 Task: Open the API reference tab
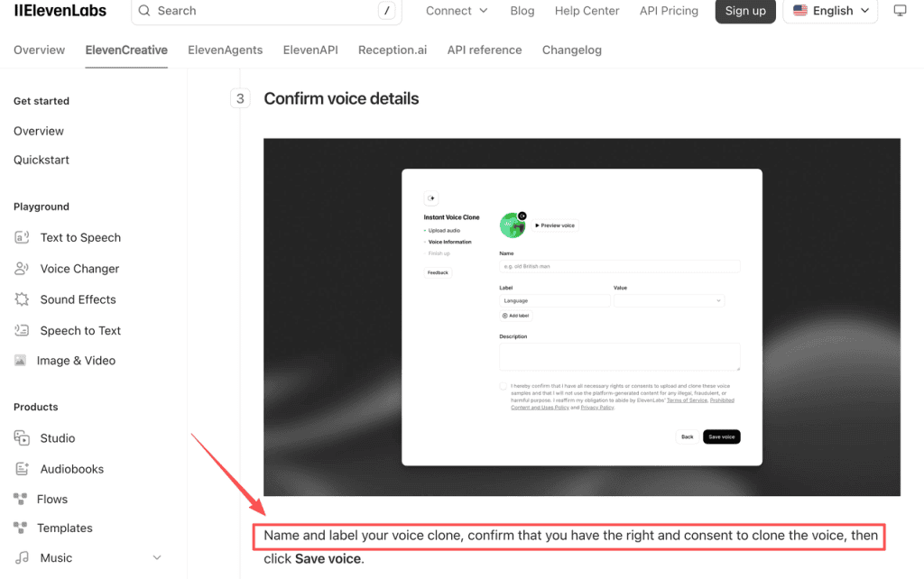(485, 51)
